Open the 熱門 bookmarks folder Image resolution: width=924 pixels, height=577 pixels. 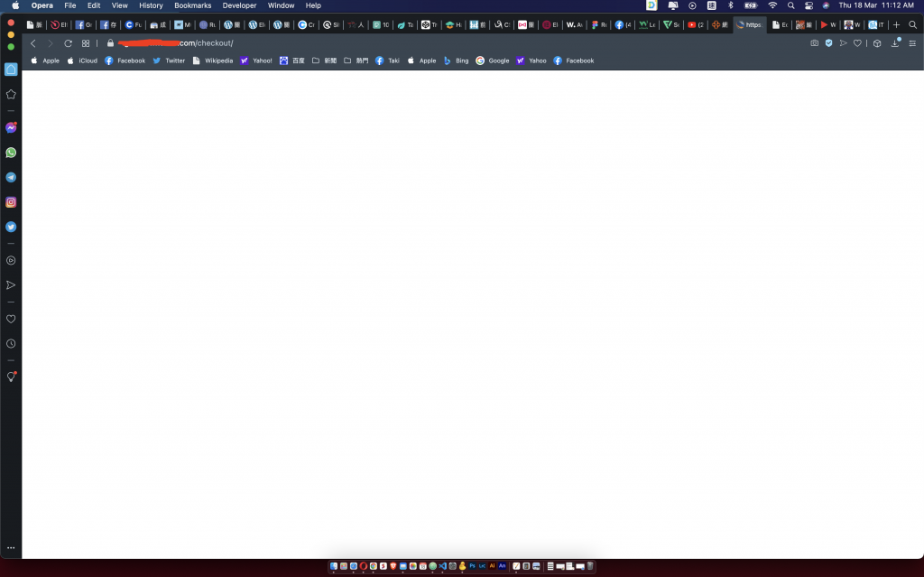(356, 60)
